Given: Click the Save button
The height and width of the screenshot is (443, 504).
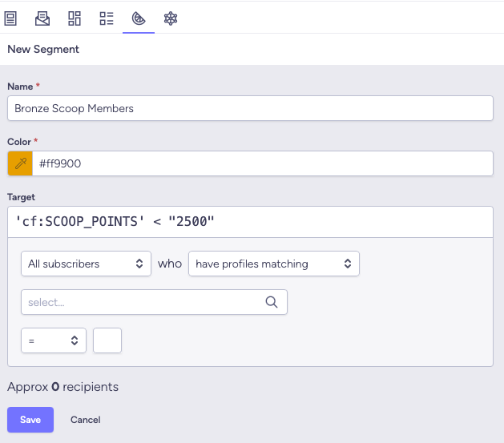Looking at the screenshot, I should [30, 420].
